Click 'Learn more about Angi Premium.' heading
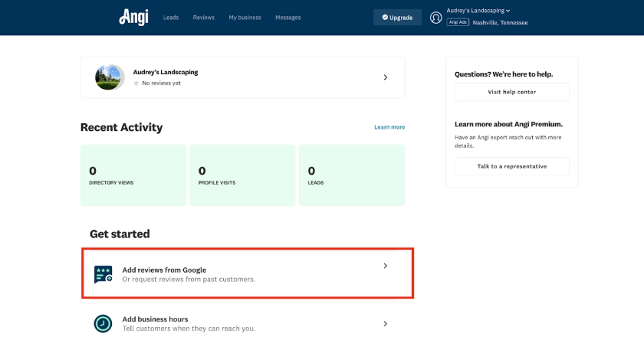Image resolution: width=644 pixels, height=350 pixels. click(508, 124)
